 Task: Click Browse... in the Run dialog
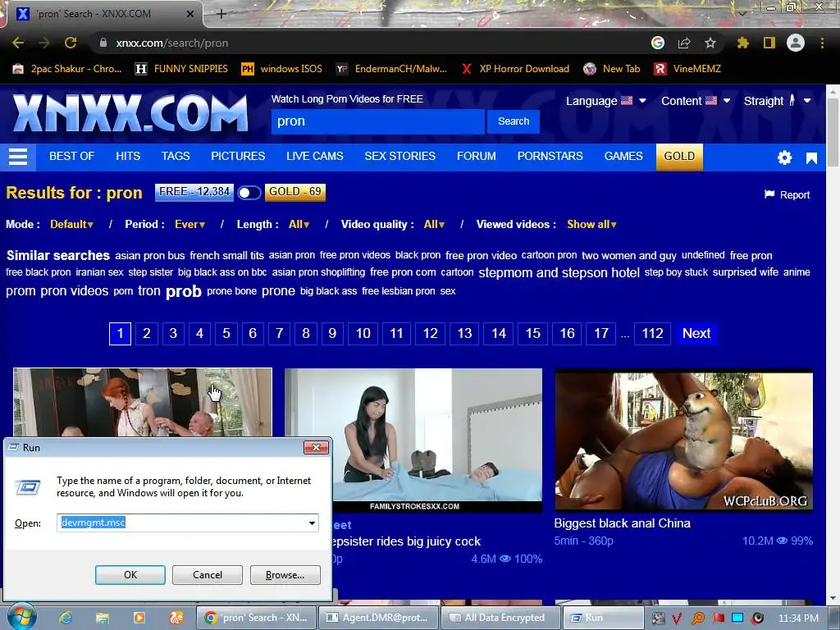285,575
